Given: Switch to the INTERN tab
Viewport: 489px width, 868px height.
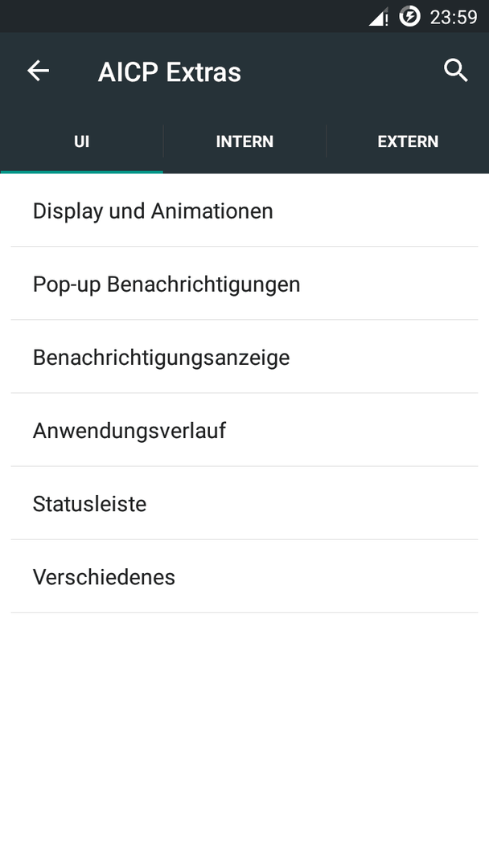Looking at the screenshot, I should pos(244,141).
